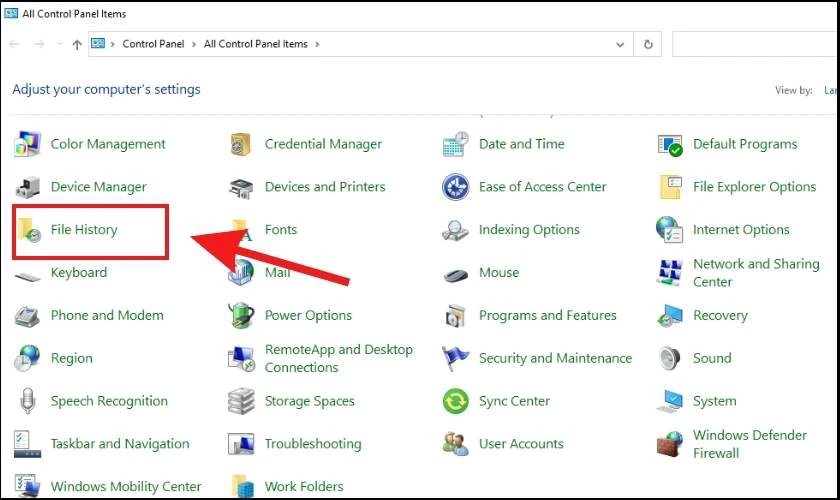Open the File History icon

[28, 230]
